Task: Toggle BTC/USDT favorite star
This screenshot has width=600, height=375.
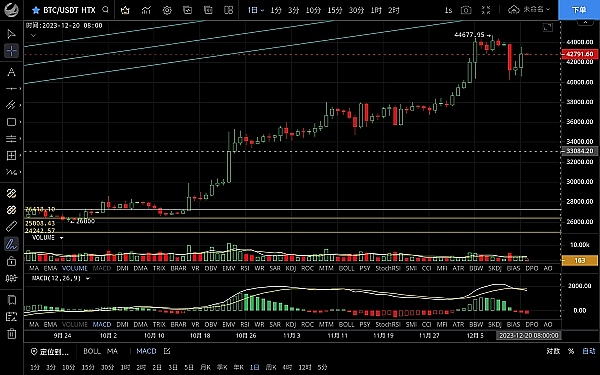Action: pos(36,10)
